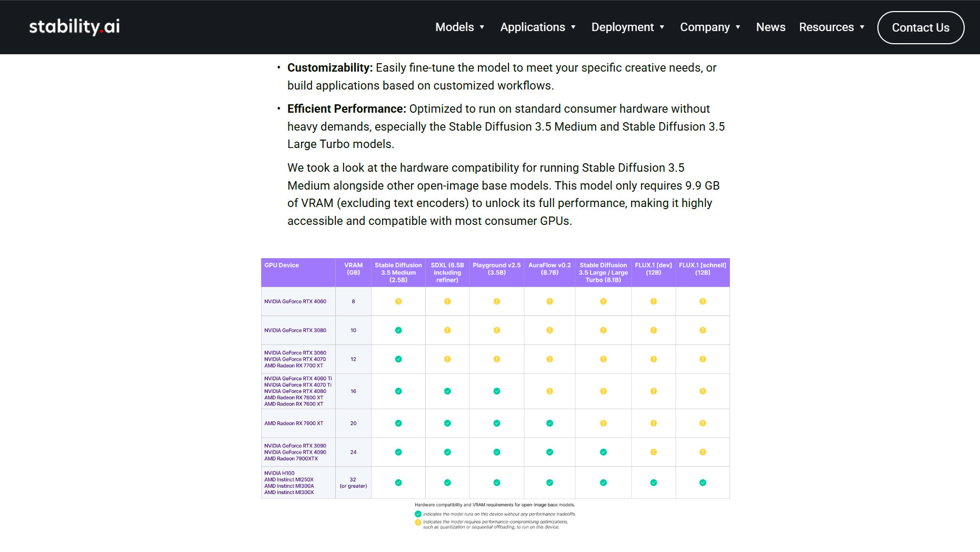Expand the Deployment dropdown arrow

(662, 27)
